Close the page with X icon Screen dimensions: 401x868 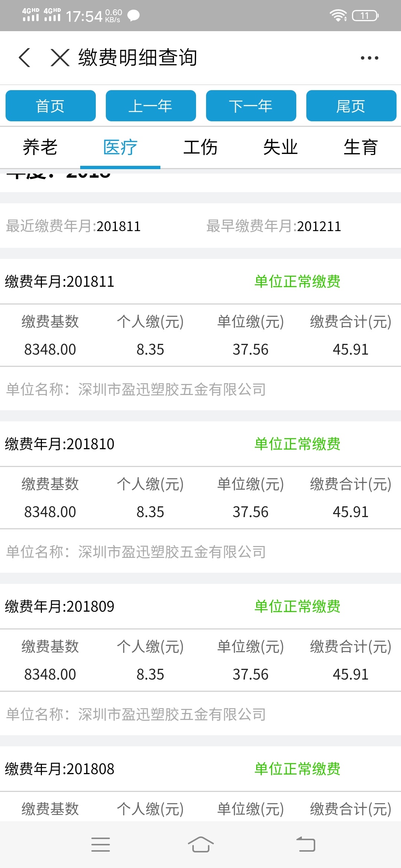[x=60, y=58]
